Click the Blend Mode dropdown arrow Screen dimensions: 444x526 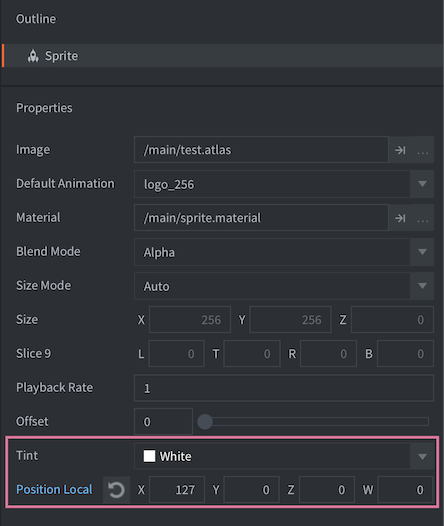[x=422, y=252]
